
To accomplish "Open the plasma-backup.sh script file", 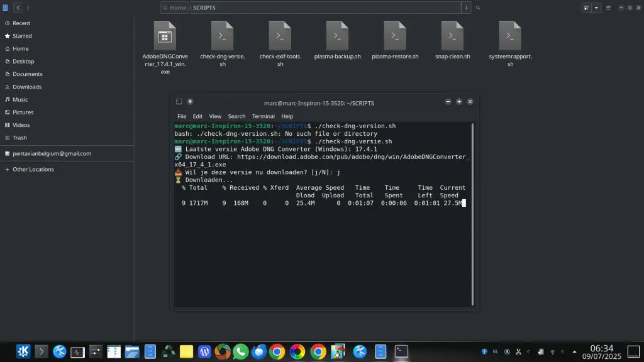I will click(x=337, y=36).
